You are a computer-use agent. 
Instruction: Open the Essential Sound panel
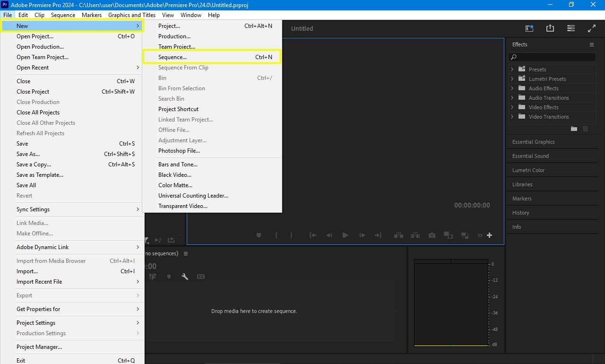(530, 156)
